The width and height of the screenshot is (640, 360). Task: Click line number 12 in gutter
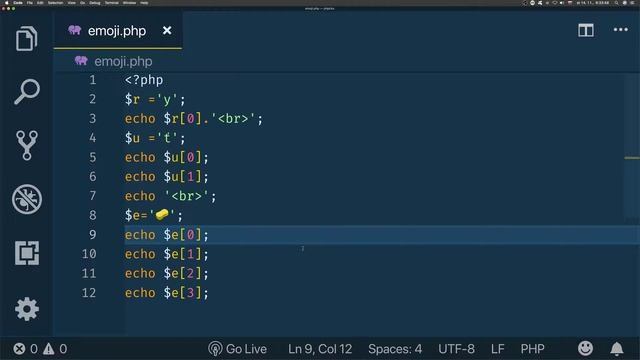click(x=89, y=293)
